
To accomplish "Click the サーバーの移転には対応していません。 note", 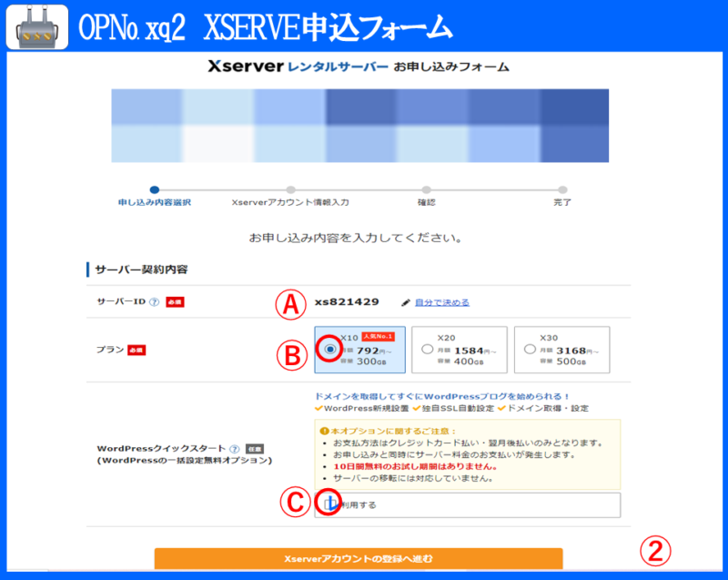I will [413, 478].
